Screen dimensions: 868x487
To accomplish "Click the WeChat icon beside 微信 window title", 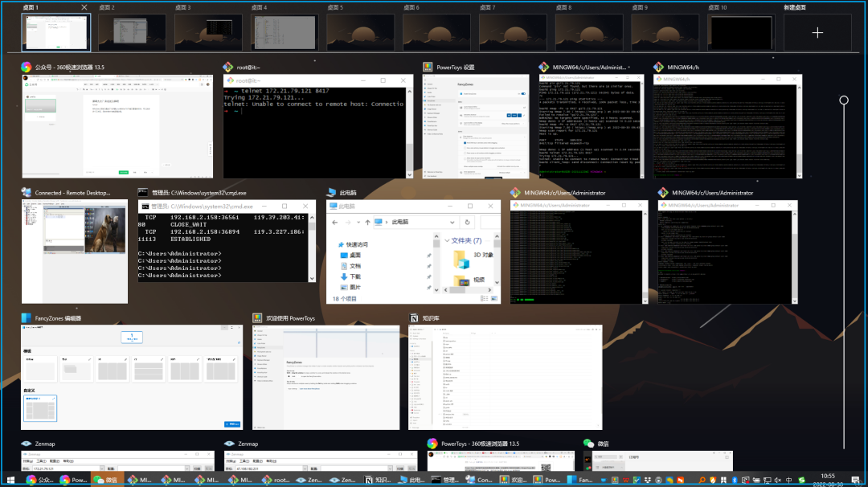I will [588, 444].
